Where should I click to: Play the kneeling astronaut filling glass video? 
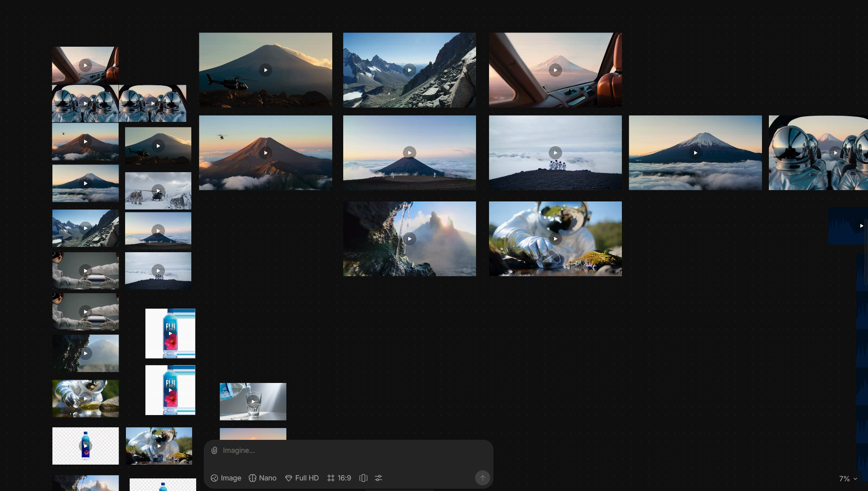point(555,239)
